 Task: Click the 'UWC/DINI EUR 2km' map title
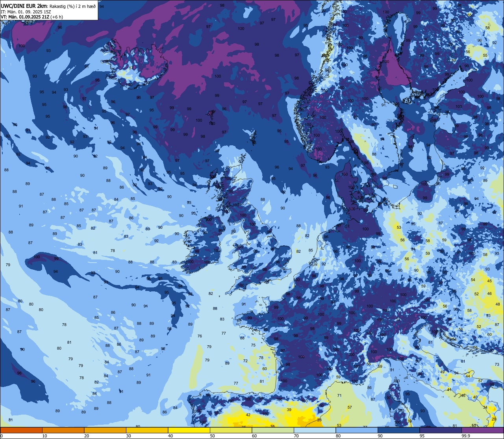[x=24, y=6]
